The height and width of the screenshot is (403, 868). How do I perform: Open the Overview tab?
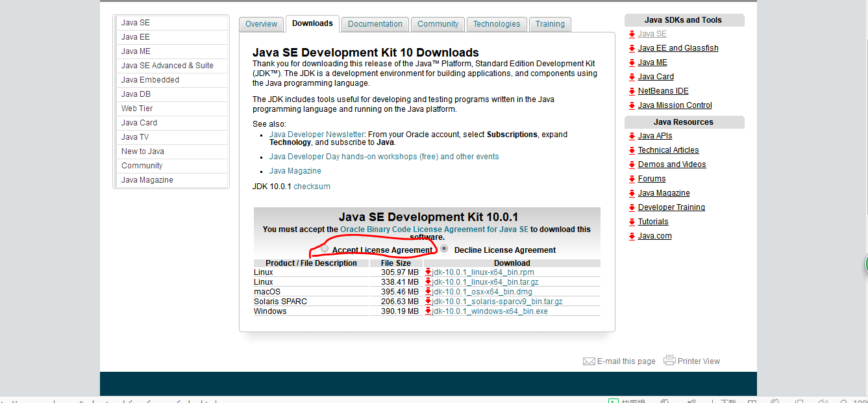point(262,24)
